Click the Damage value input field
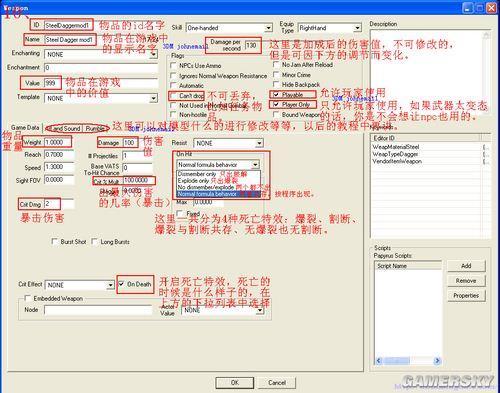 130,143
